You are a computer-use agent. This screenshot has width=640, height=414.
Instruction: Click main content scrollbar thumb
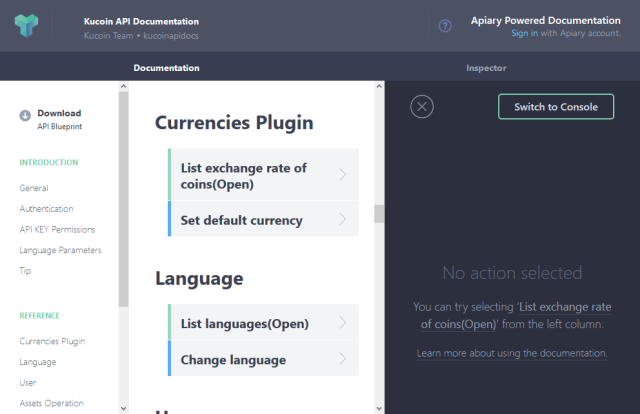coord(379,214)
